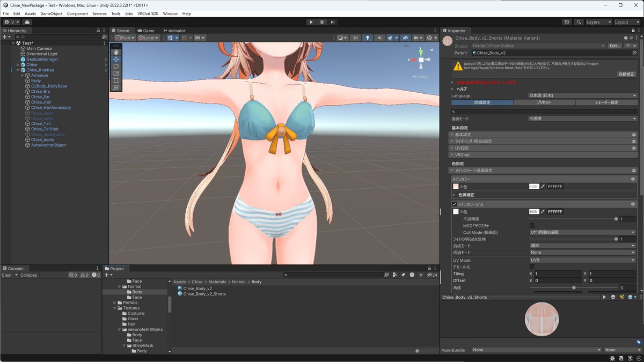
Task: Expand the VRChat section
Action: [x=544, y=155]
